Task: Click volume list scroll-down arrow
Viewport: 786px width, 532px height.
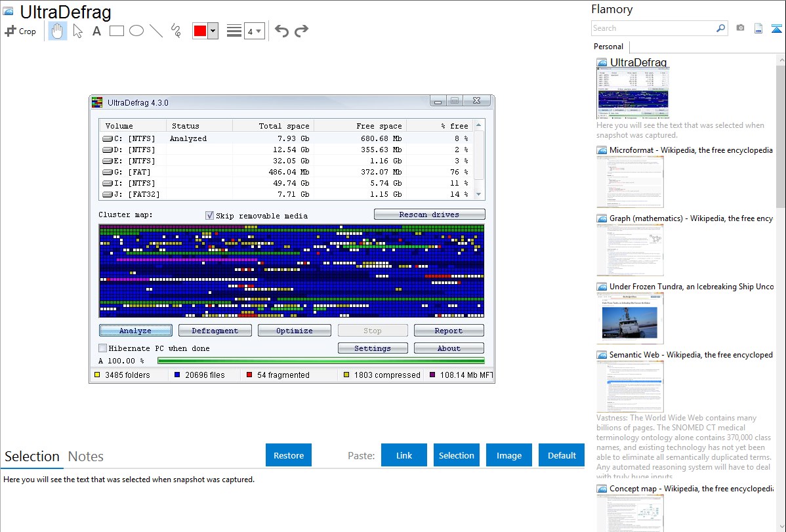Action: click(479, 195)
